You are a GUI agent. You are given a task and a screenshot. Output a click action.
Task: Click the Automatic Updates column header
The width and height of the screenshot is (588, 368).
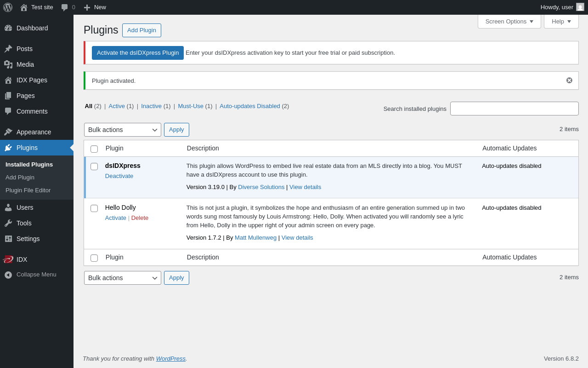coord(509,148)
